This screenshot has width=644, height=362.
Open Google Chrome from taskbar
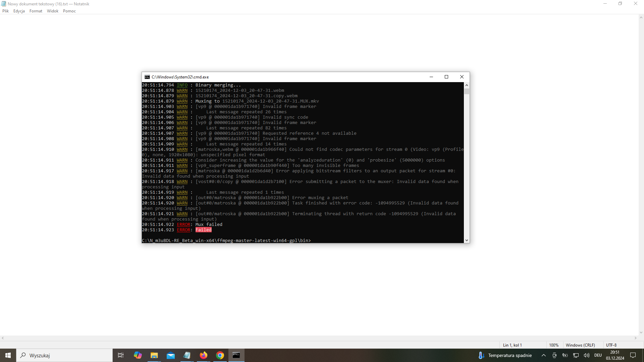220,355
